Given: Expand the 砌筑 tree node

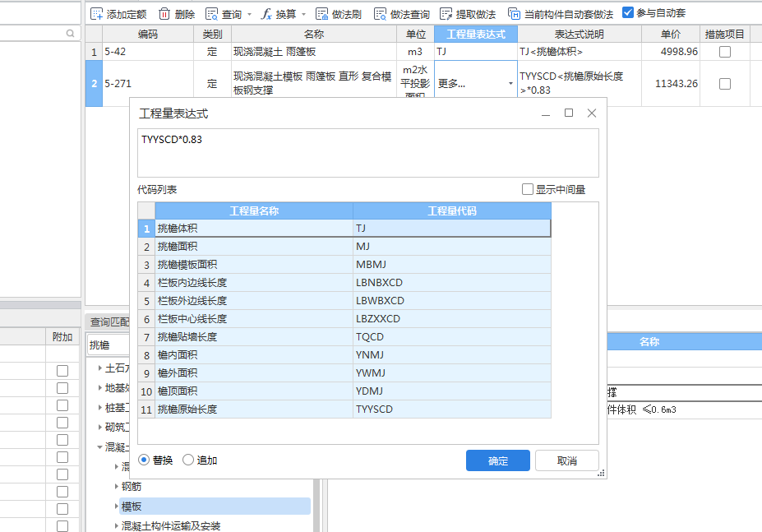Looking at the screenshot, I should 99,427.
